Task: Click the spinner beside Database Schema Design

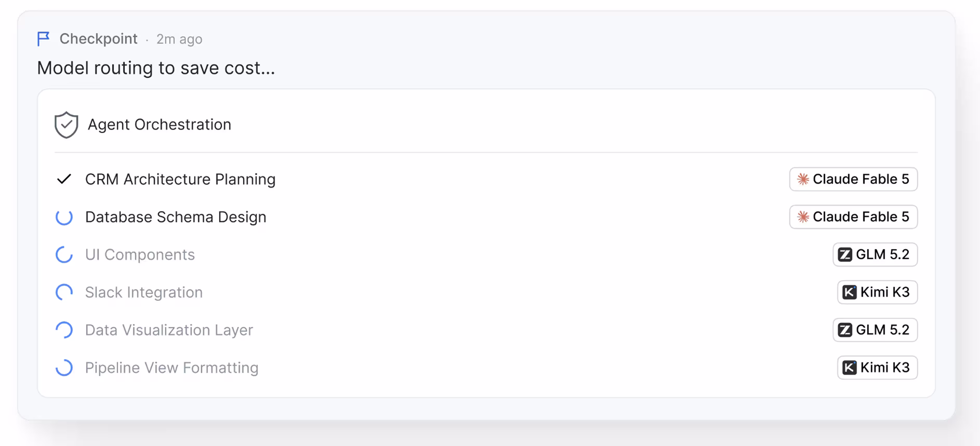Action: click(64, 217)
